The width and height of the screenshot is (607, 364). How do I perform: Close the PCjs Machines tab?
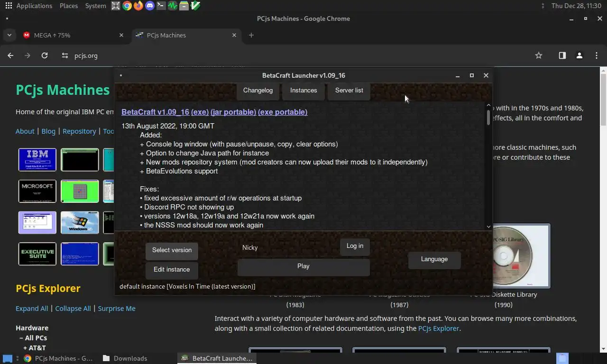coord(234,35)
